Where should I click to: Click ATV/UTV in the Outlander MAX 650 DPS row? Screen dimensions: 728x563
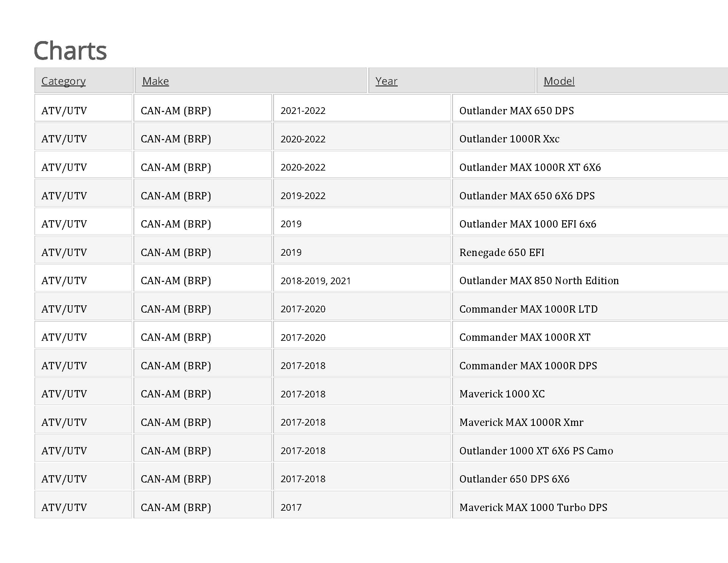coord(83,108)
